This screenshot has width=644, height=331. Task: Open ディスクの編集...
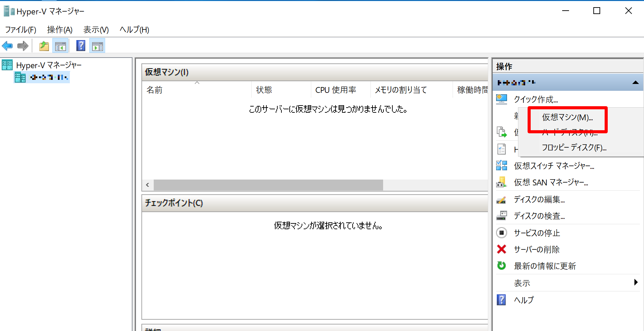point(539,199)
